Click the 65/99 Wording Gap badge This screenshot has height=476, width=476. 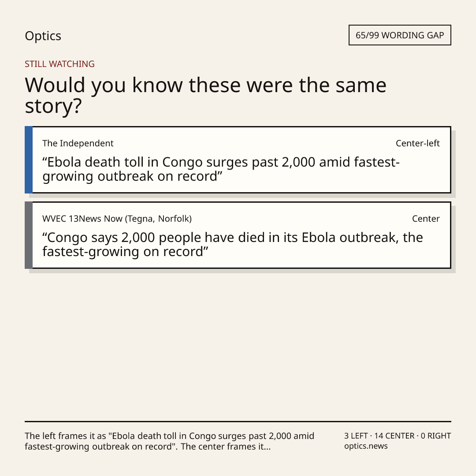400,35
